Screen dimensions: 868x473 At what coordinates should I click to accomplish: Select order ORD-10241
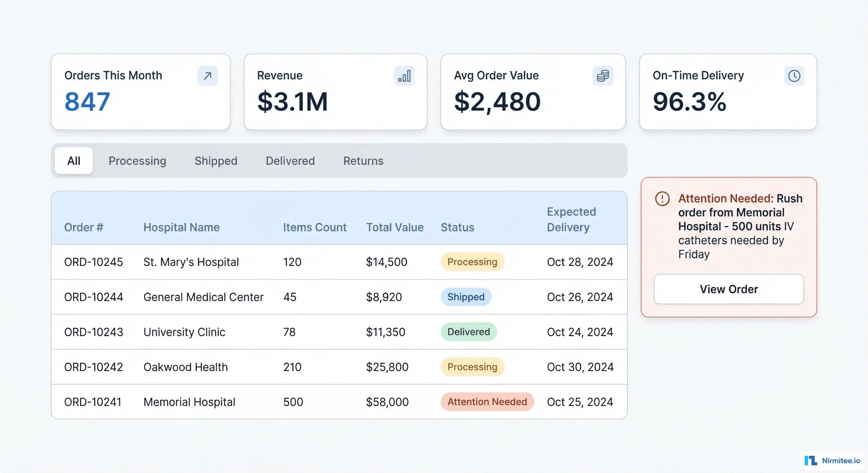[x=93, y=402]
